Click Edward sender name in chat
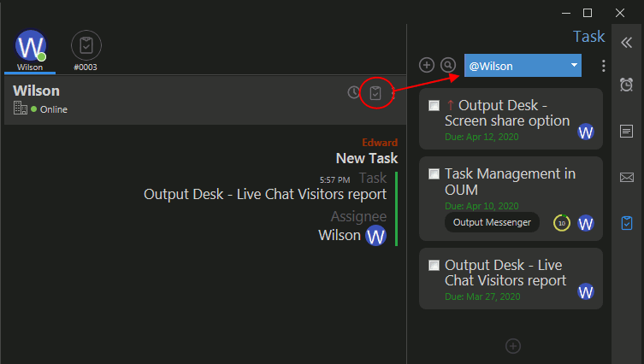This screenshot has width=644, height=364. (380, 143)
